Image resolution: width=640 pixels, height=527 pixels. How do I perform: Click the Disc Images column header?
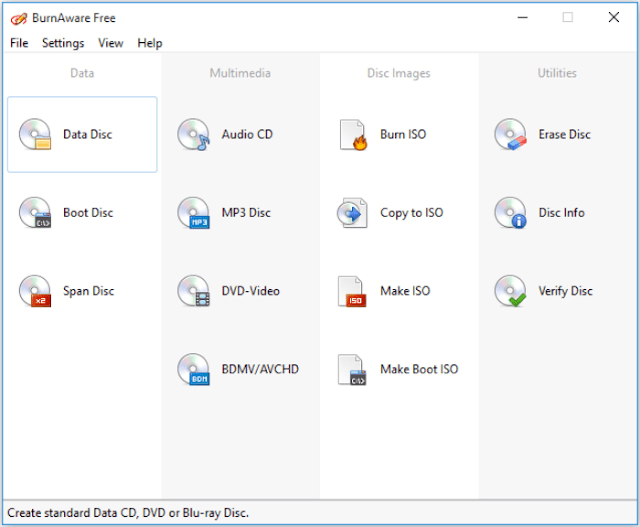tap(399, 73)
